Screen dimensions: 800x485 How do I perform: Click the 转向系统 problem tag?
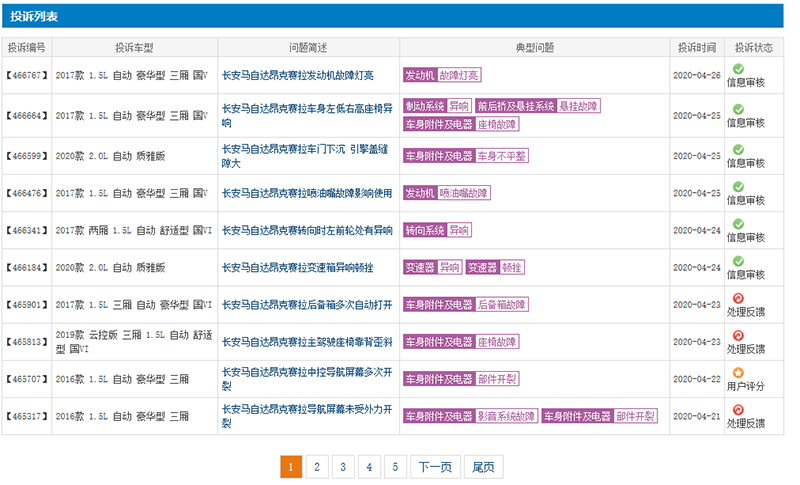point(424,231)
